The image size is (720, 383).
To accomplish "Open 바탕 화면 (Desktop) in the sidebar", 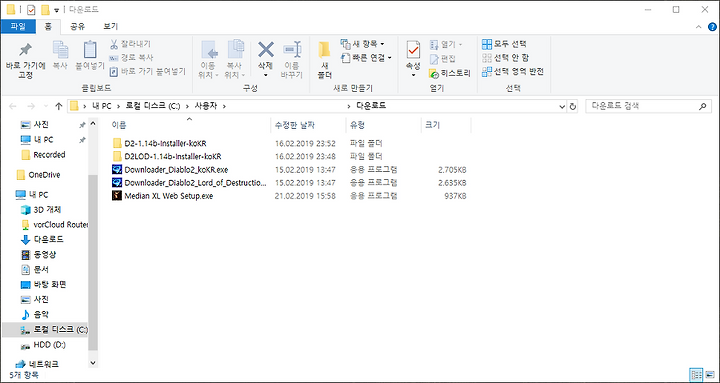I will coord(44,284).
